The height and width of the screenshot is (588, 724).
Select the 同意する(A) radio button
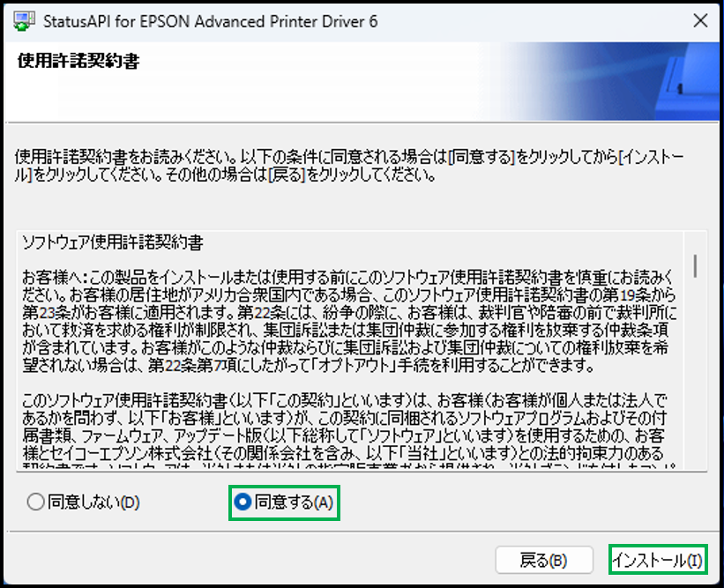coord(243,502)
